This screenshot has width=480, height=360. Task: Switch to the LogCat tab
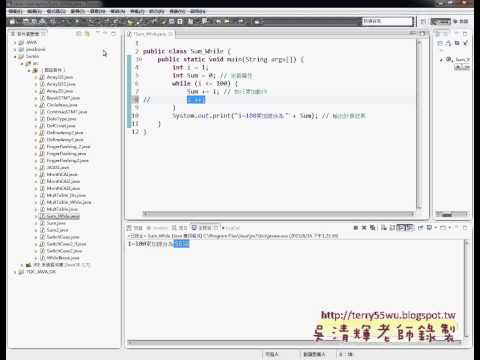click(231, 228)
